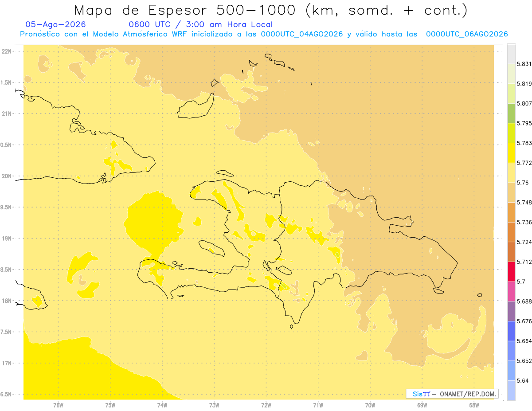532x411 pixels.
Task: Select the date label '05-Ago-2026'
Action: (55, 24)
